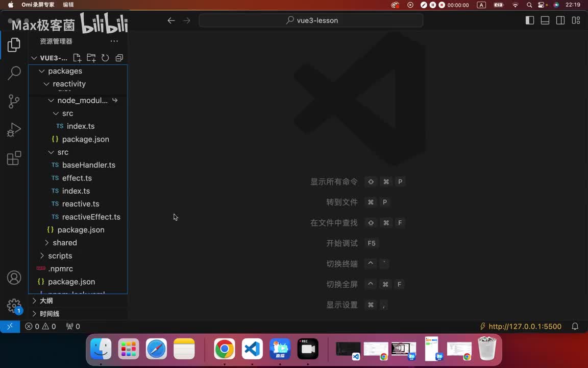588x368 pixels.
Task: Expand the scripts folder
Action: click(78, 256)
